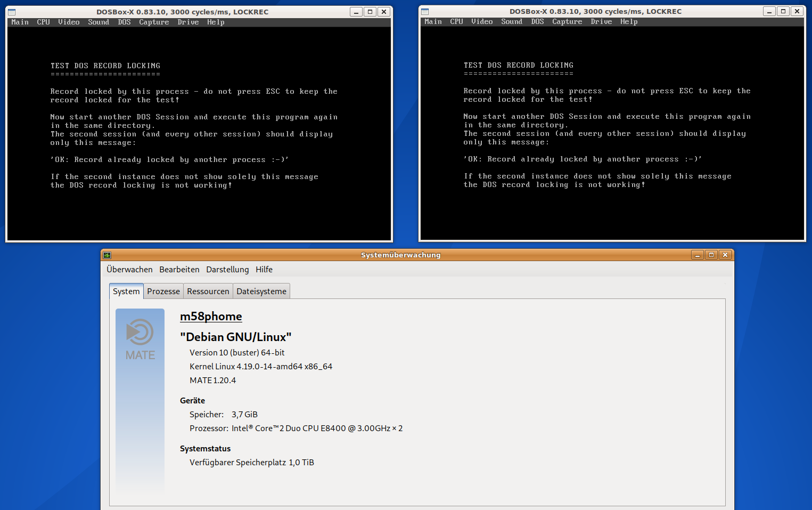Close the right DOSBox-X window

(797, 11)
